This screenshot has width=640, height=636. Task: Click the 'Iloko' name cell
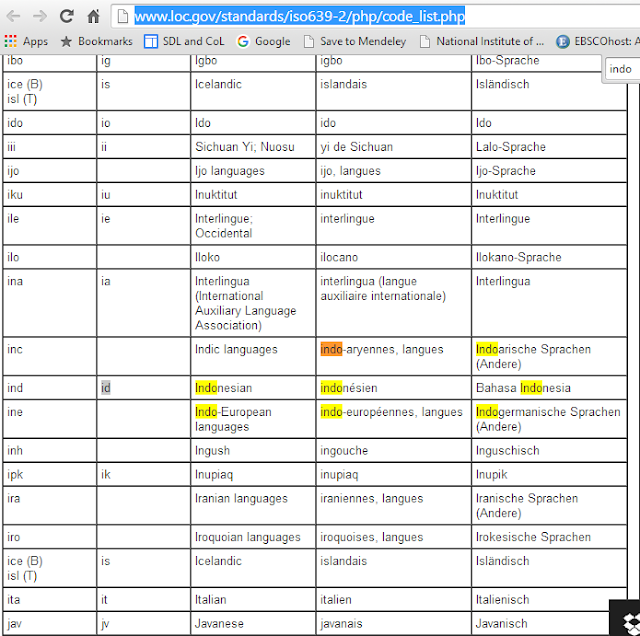(x=253, y=257)
